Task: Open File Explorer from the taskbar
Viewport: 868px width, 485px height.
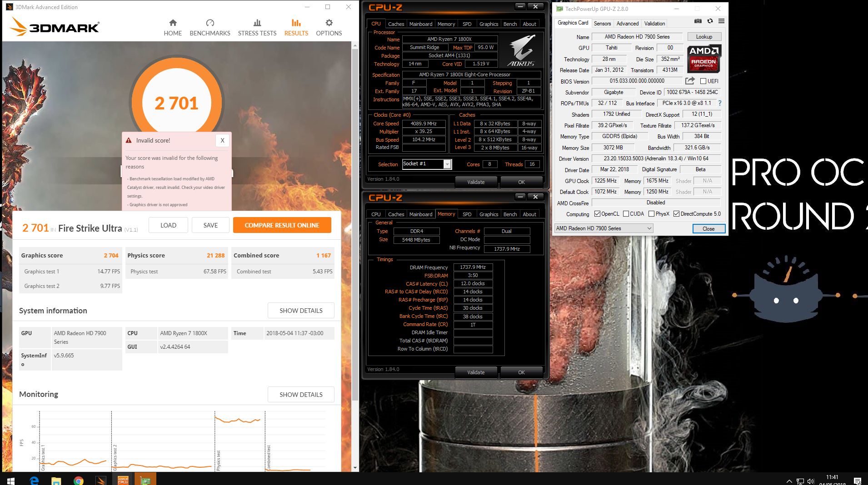Action: coord(56,480)
